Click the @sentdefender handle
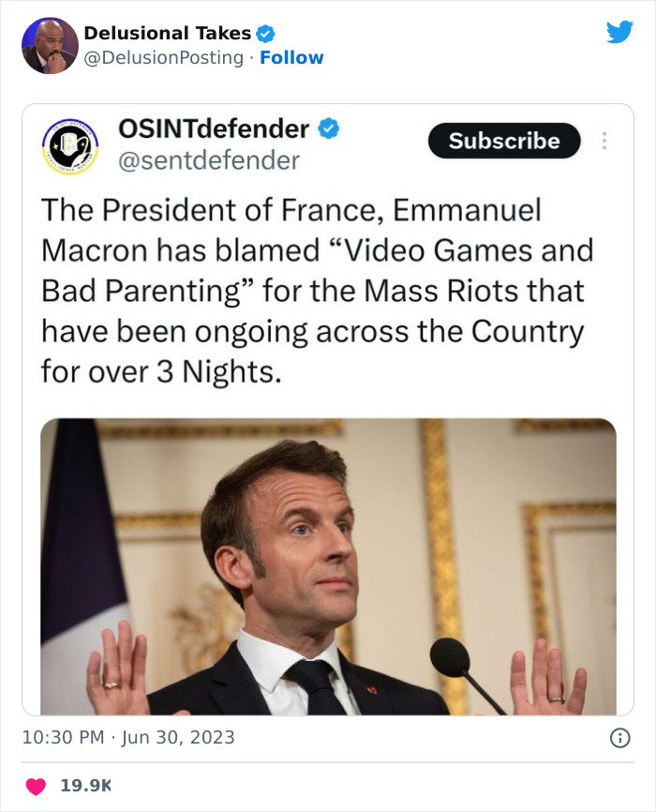This screenshot has width=656, height=812. coord(208,160)
